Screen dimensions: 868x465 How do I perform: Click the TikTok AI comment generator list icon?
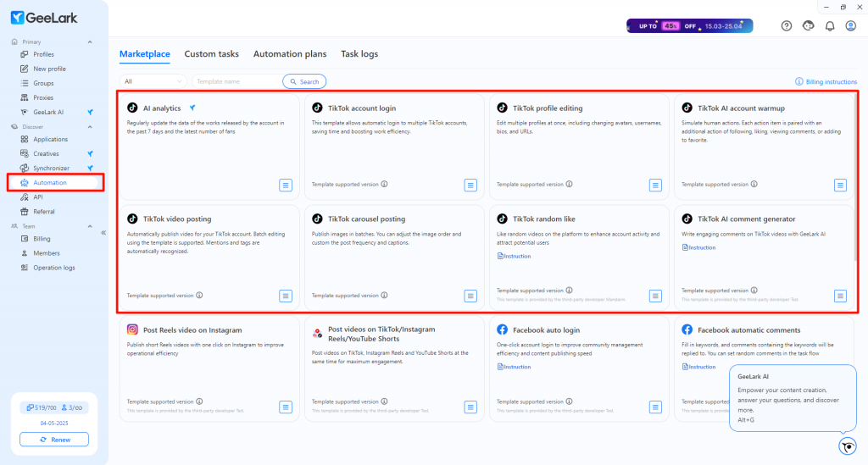(x=840, y=296)
